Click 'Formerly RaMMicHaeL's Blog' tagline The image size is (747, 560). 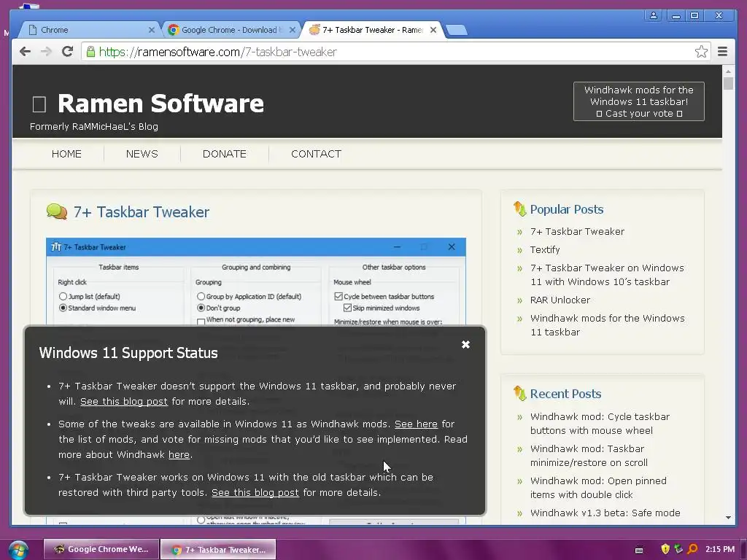(94, 127)
